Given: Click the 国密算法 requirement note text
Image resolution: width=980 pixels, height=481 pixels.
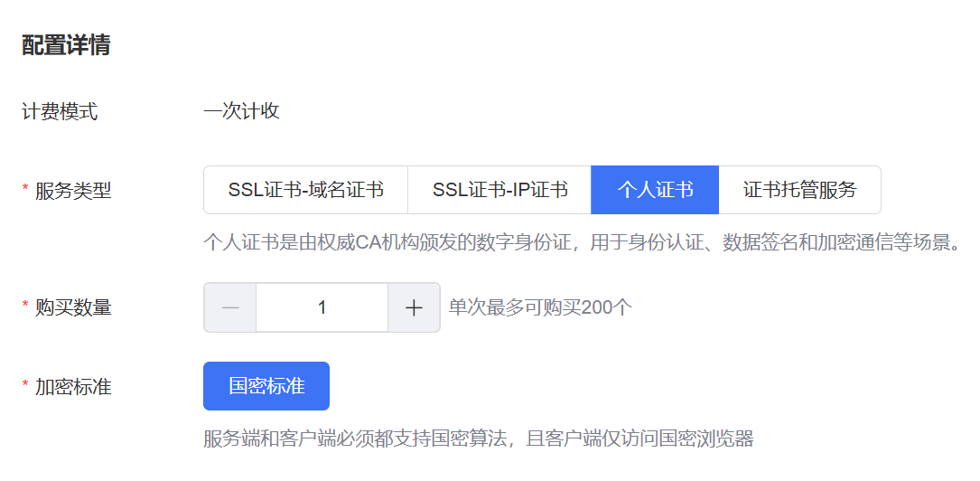Looking at the screenshot, I should (479, 439).
